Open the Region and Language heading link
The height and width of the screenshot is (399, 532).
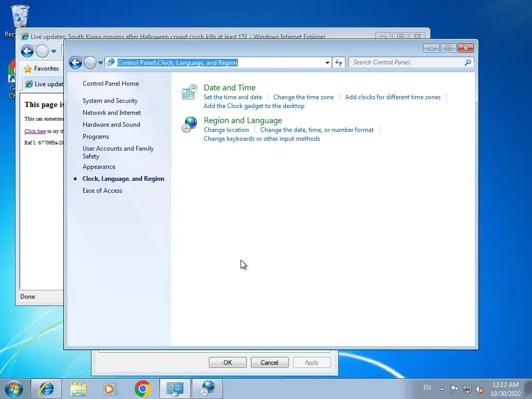(x=243, y=121)
